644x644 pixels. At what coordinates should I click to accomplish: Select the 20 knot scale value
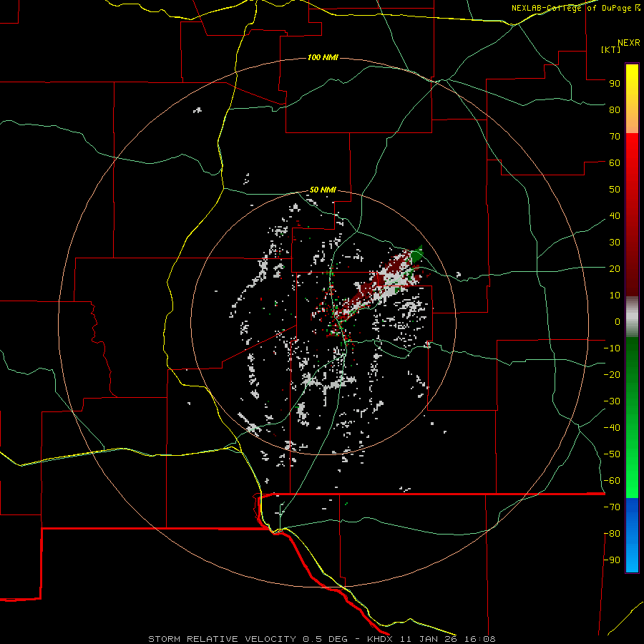pos(615,269)
